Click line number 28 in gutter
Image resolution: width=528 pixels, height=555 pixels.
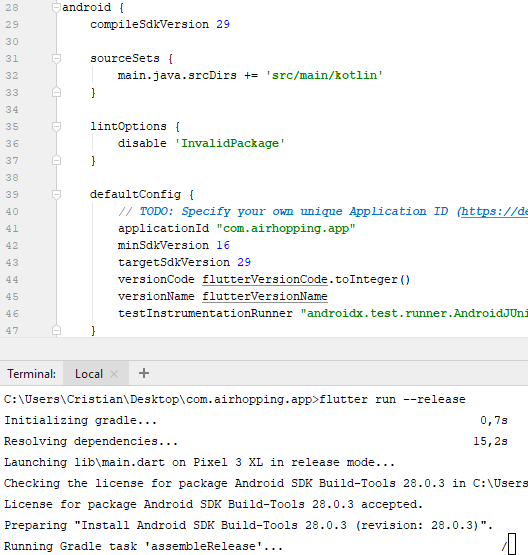tap(12, 7)
